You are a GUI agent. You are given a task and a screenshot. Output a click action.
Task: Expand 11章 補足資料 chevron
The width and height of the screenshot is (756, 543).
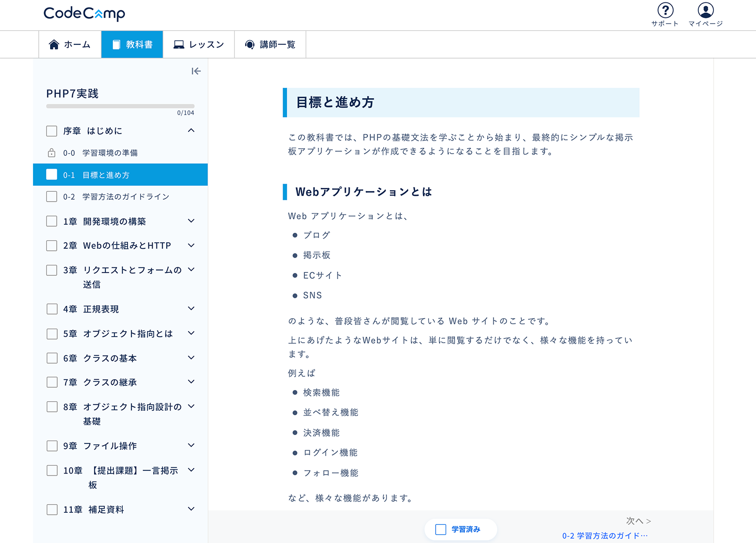point(191,509)
